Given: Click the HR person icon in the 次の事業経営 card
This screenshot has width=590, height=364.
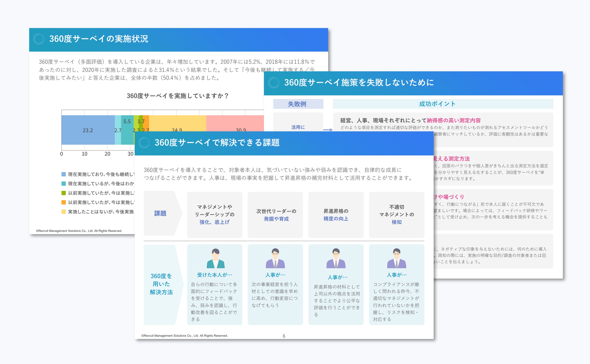Looking at the screenshot, I should [275, 258].
